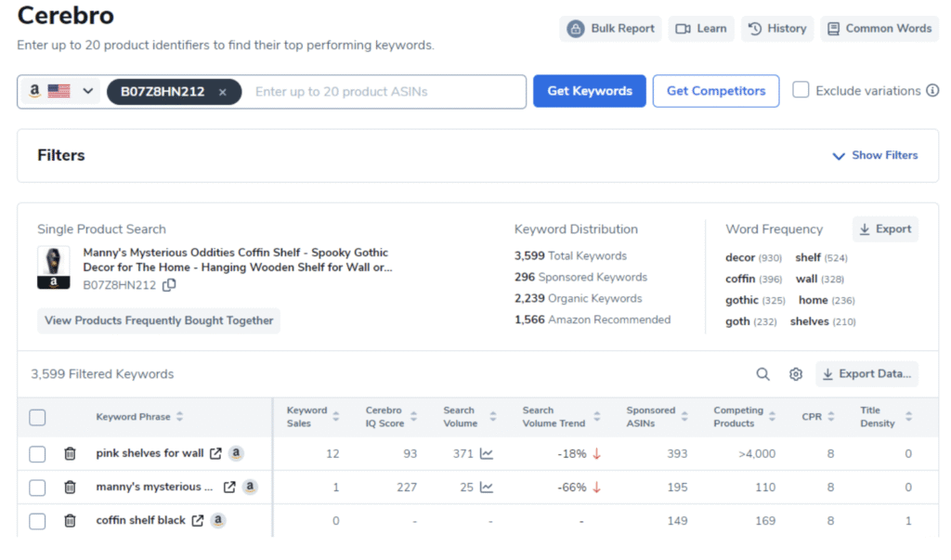Screen dimensions: 951x560
Task: Check the 'pink shelves for wall' row checkbox
Action: (x=37, y=454)
